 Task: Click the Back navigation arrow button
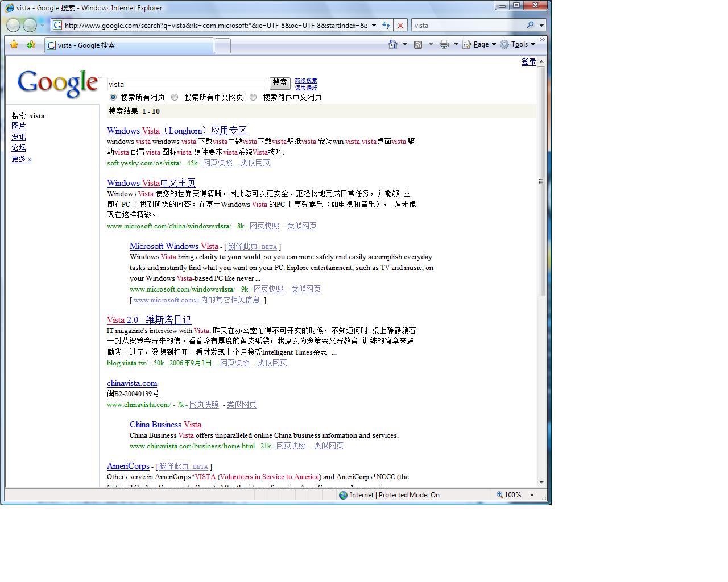click(x=13, y=25)
